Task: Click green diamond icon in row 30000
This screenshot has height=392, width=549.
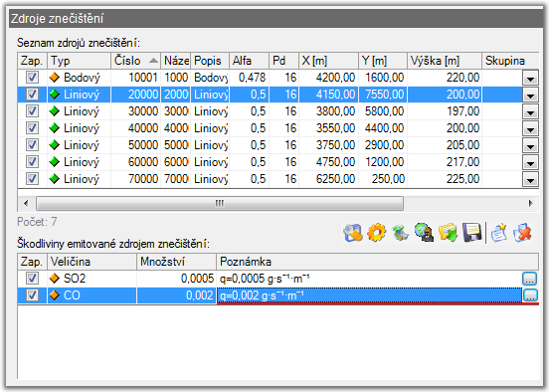Action: [55, 111]
